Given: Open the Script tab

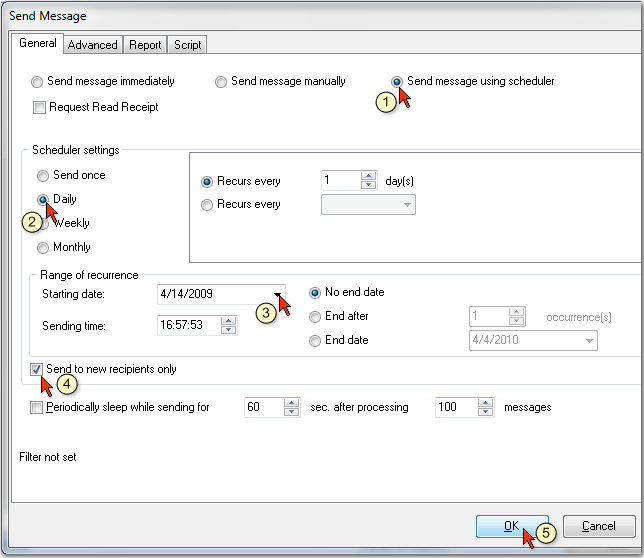Looking at the screenshot, I should 187,45.
